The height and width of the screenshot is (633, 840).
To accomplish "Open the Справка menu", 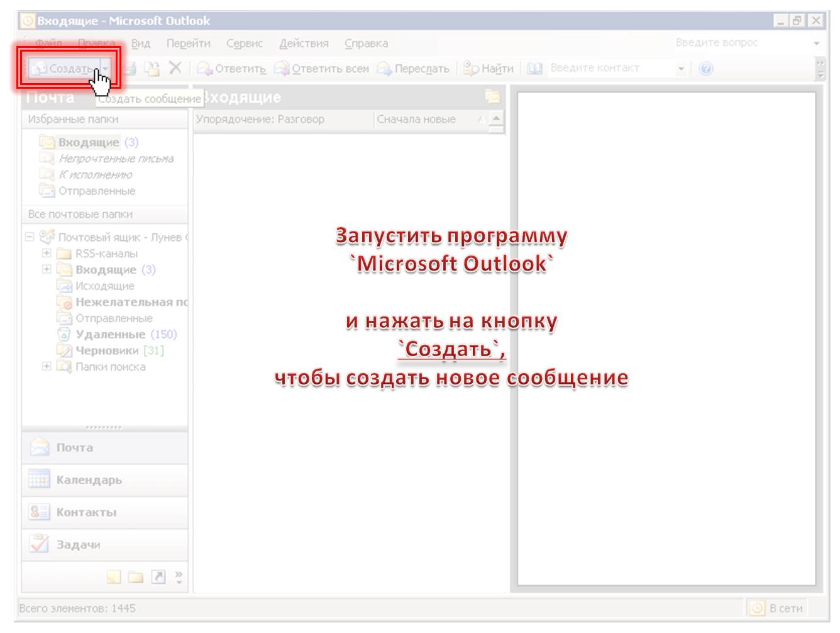I will coord(366,43).
